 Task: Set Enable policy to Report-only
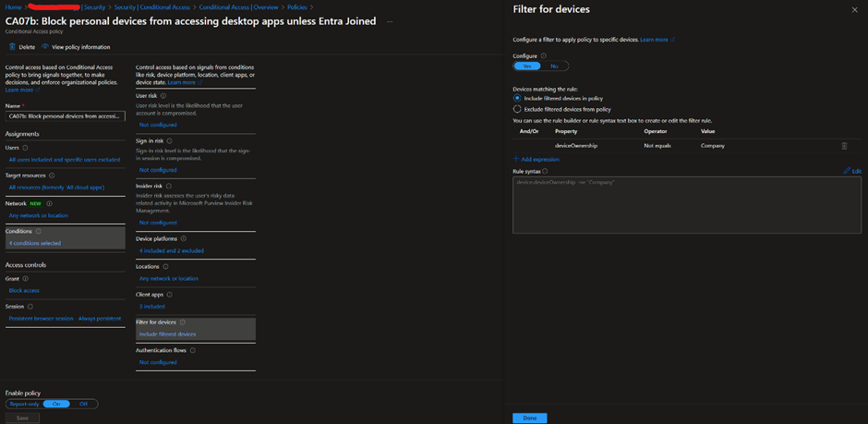[24, 404]
